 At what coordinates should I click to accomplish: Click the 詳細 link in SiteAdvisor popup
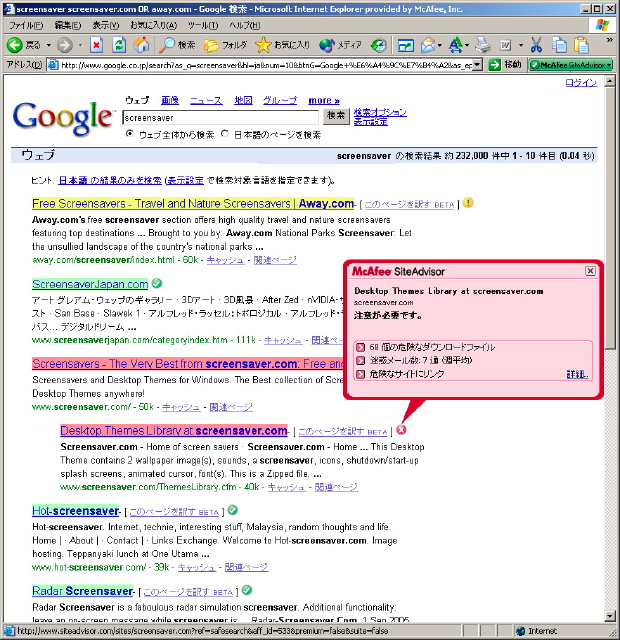pos(577,374)
